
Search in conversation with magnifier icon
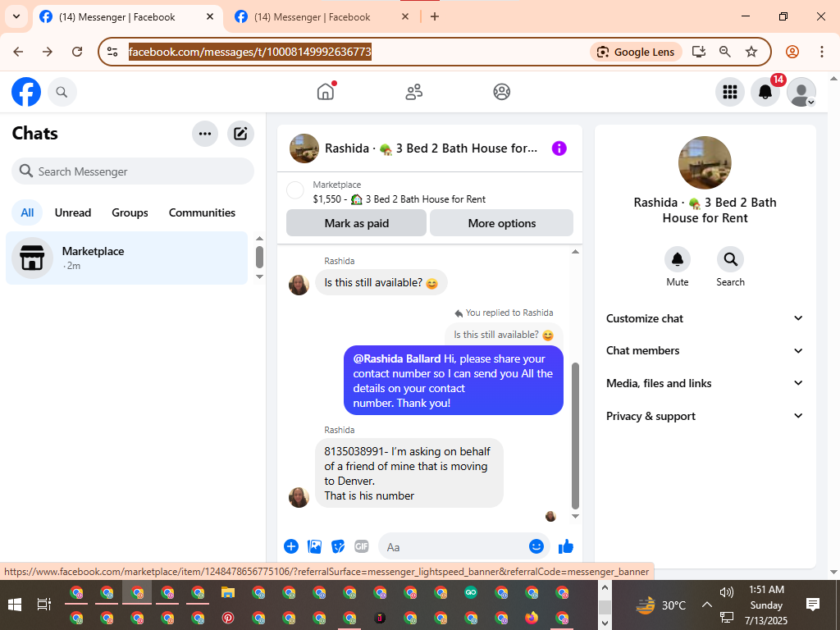[x=730, y=259]
